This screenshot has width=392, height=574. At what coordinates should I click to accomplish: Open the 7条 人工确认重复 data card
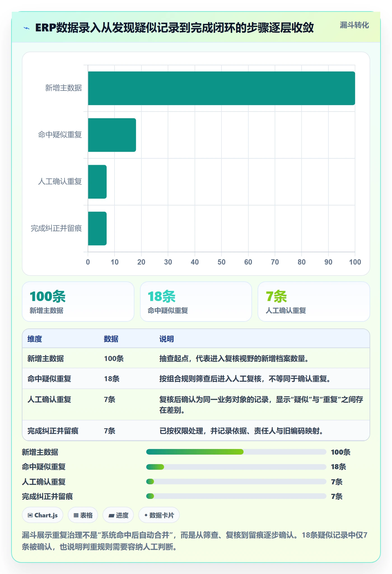pyautogui.click(x=314, y=302)
